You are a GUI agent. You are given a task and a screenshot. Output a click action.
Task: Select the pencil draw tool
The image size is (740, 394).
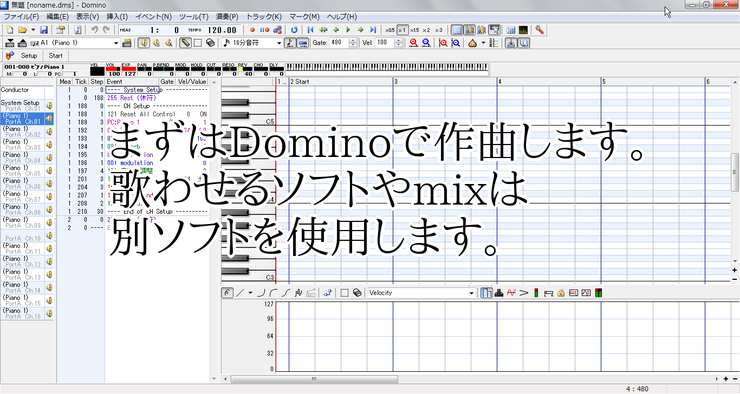point(185,43)
